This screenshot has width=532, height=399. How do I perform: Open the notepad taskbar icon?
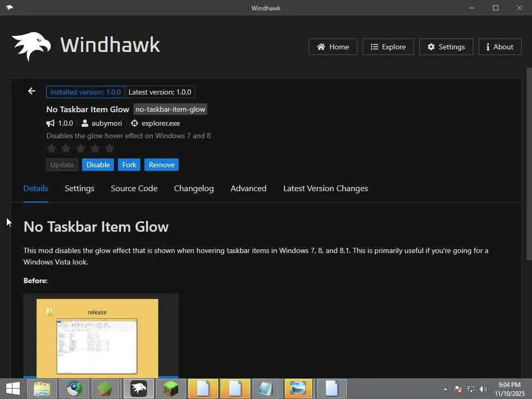coord(266,389)
